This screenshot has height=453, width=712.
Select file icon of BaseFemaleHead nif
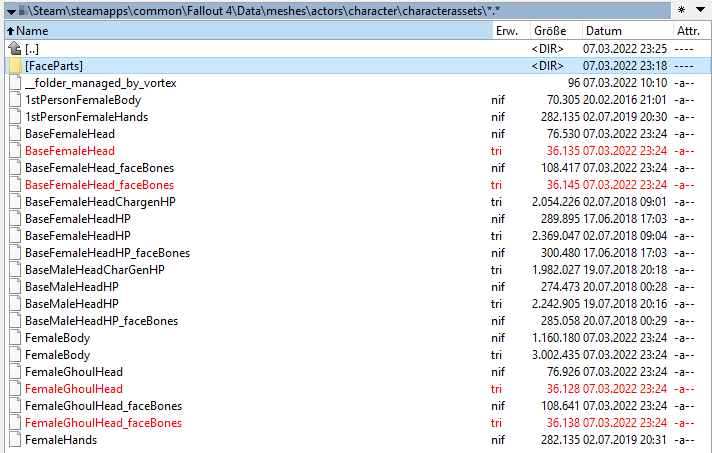pyautogui.click(x=15, y=134)
